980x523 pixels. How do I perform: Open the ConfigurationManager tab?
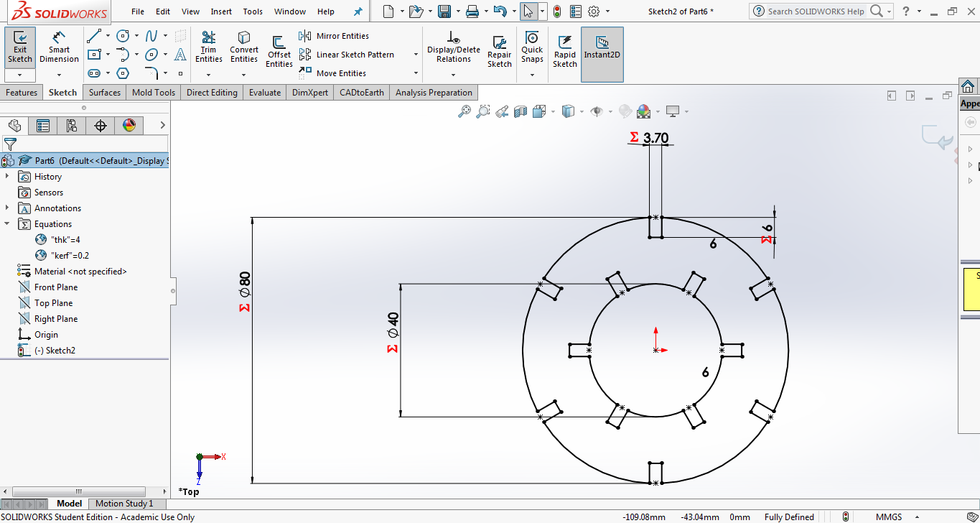72,126
